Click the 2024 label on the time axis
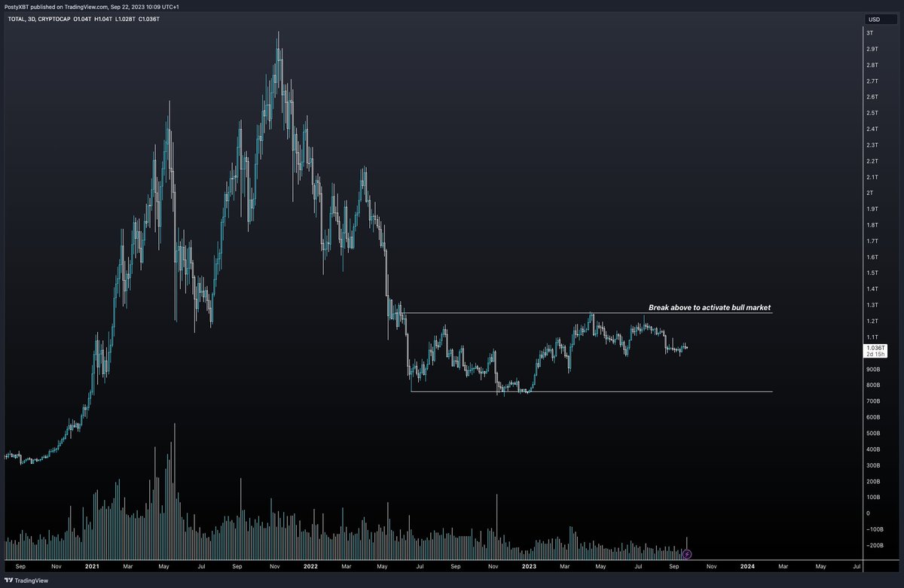The width and height of the screenshot is (904, 588). [748, 565]
